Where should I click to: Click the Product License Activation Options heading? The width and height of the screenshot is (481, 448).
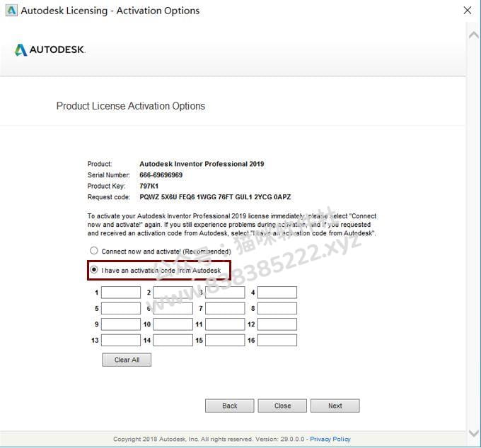tap(130, 106)
